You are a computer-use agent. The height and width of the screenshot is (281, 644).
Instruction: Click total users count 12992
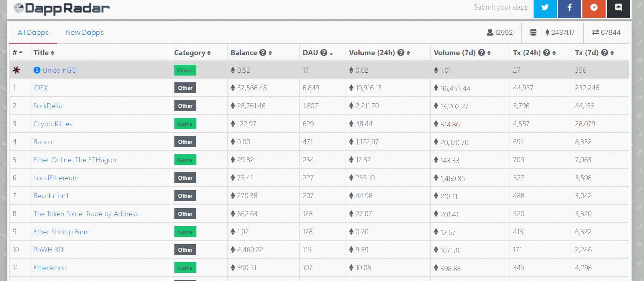(504, 32)
